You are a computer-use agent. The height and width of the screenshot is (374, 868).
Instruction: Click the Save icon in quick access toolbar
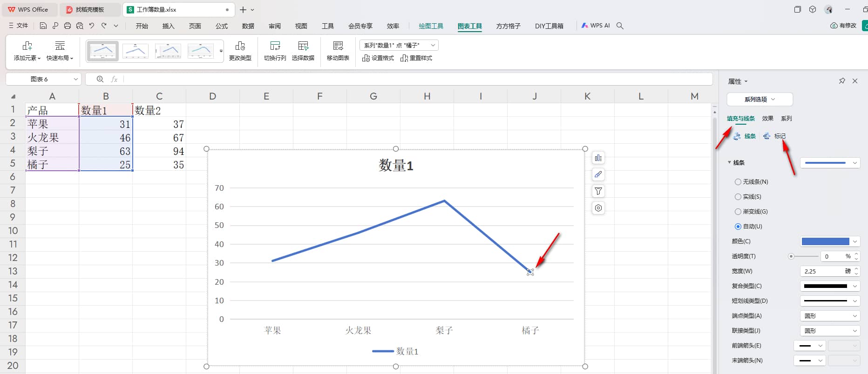[43, 26]
